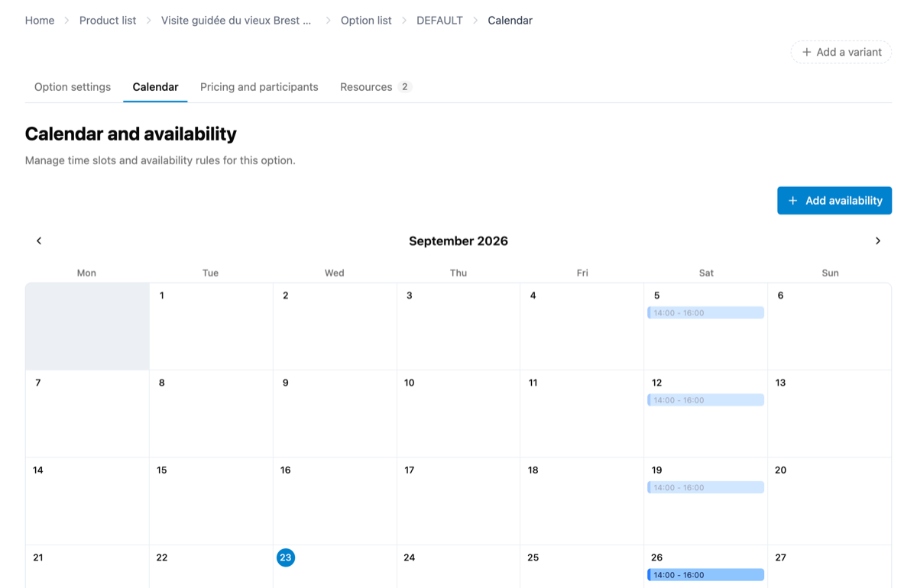Open the 14:00 - 16:00 slot on September 19
The width and height of the screenshot is (917, 588).
coord(705,487)
